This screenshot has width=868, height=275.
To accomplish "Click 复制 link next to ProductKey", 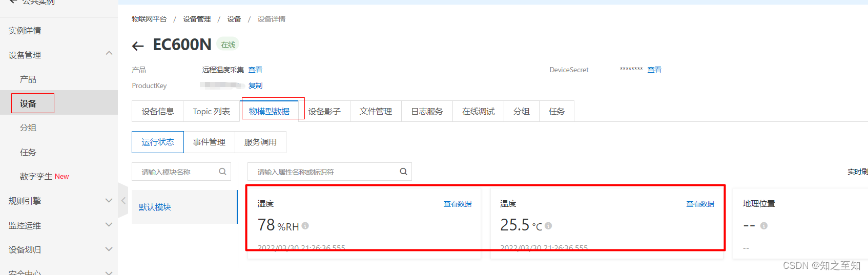I will coord(255,86).
